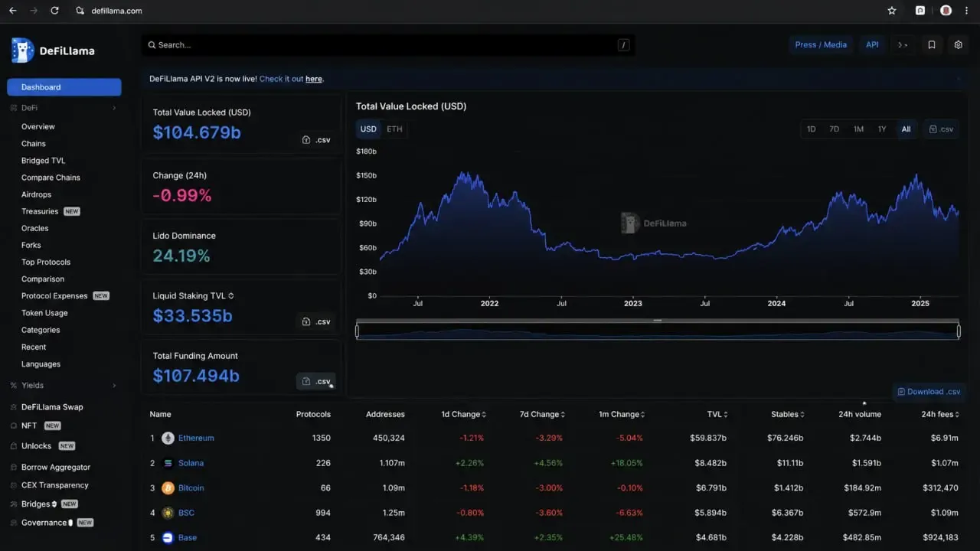
Task: Set chart range to 7D
Action: (835, 129)
